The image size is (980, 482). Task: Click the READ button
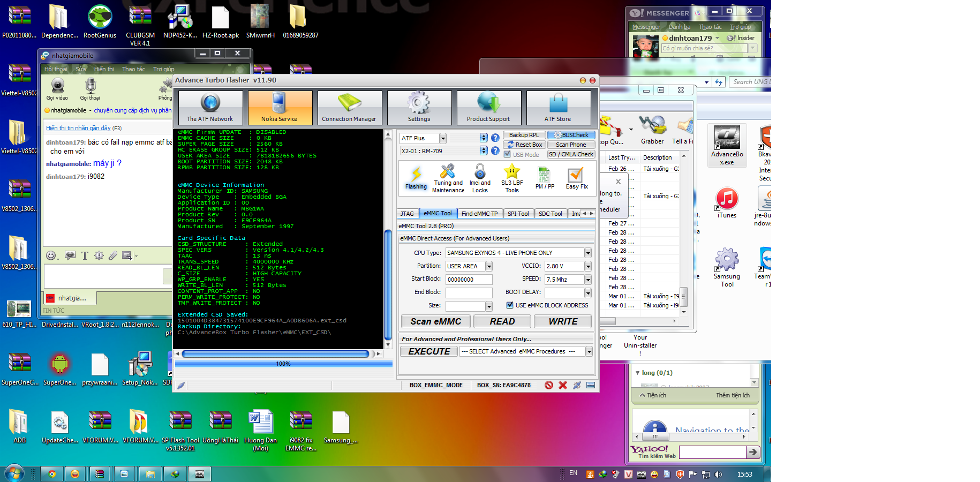[x=502, y=321]
